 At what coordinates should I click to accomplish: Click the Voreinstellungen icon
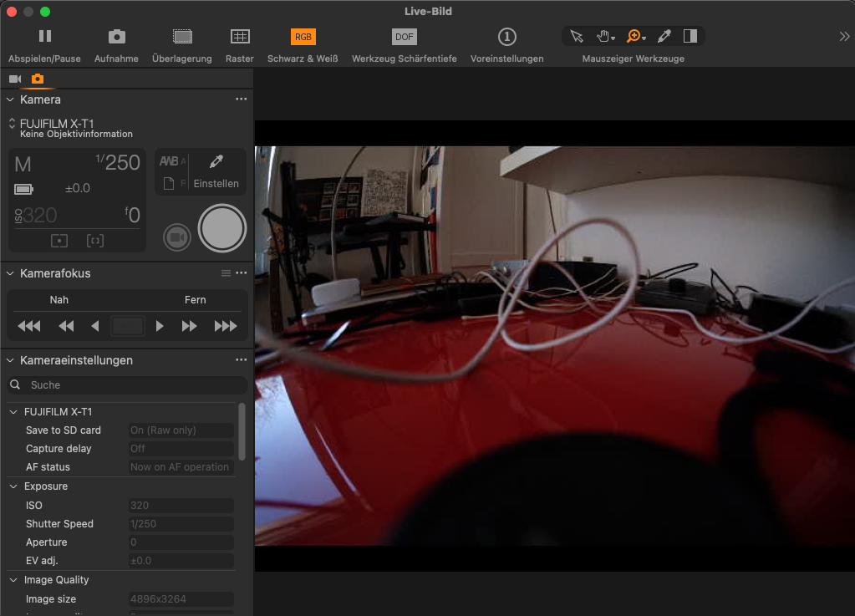(506, 37)
